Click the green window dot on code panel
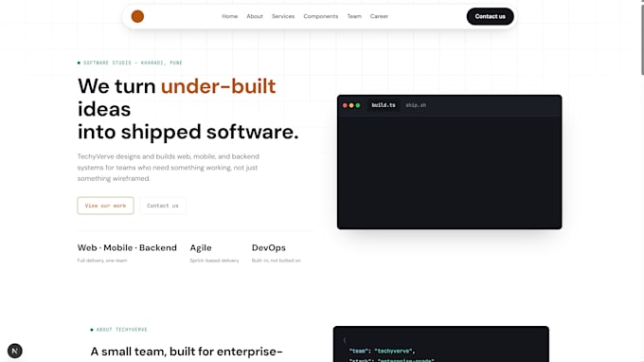Image resolution: width=644 pixels, height=362 pixels. pyautogui.click(x=358, y=105)
